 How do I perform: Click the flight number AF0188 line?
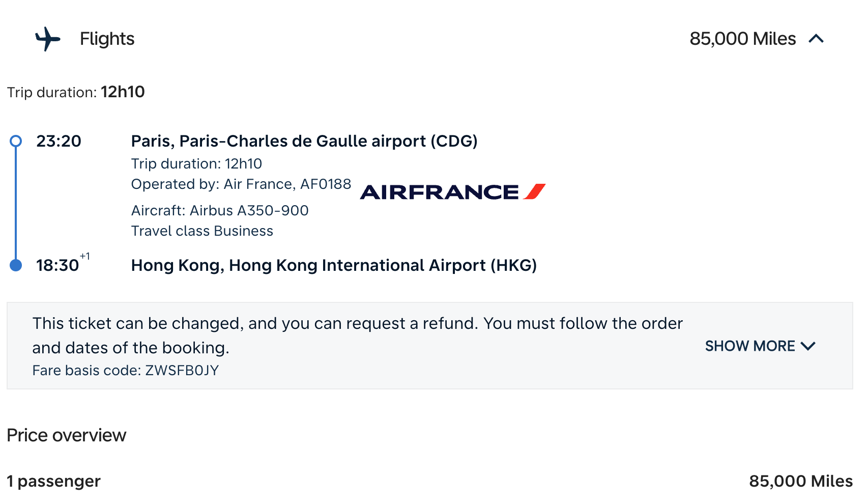click(x=241, y=184)
